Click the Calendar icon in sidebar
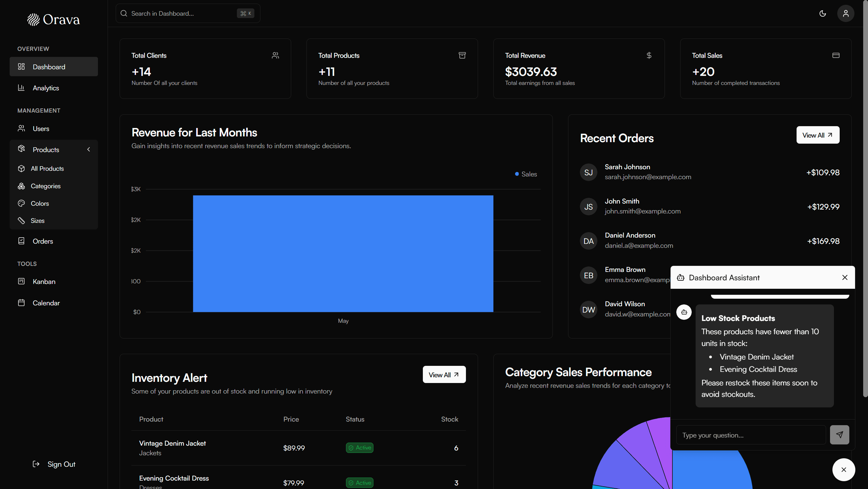868x489 pixels. pos(21,303)
